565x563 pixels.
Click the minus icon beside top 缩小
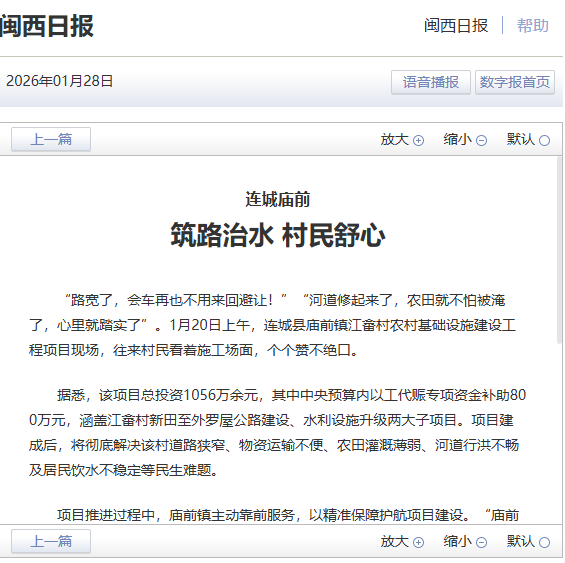481,140
